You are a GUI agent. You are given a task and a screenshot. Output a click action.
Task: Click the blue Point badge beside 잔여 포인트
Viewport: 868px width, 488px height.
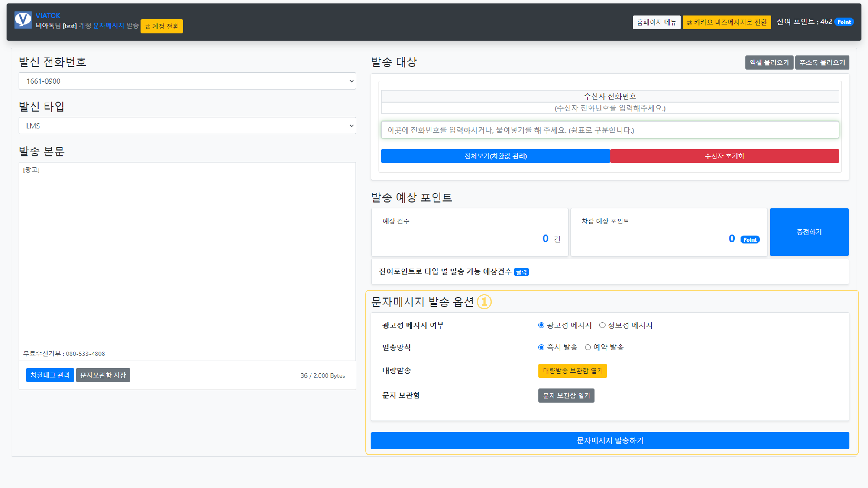pyautogui.click(x=844, y=22)
